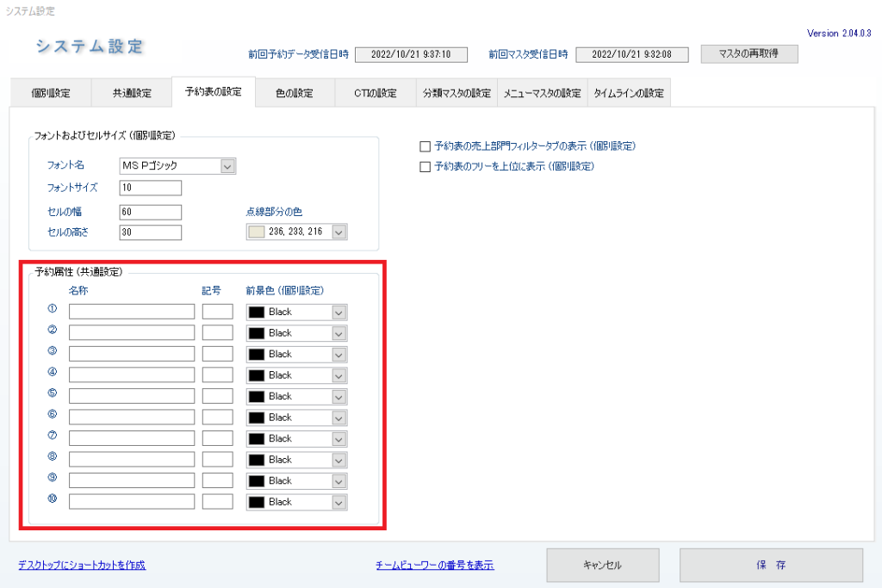Switch to タイムラインの設定 tab
This screenshot has width=882, height=588.
628,93
